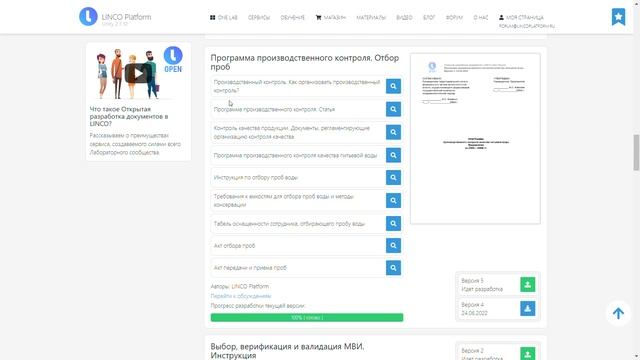Click the LINCO Platform logo icon
The image size is (640, 360).
pos(88,17)
